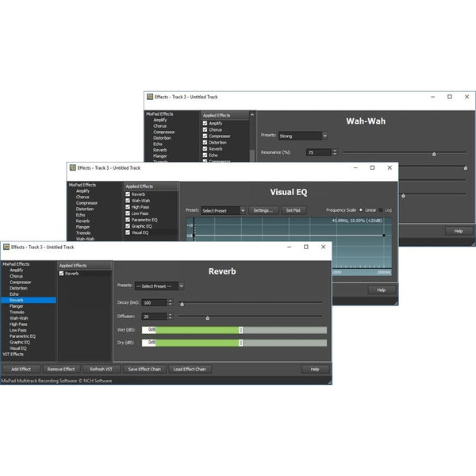476x476 pixels.
Task: Choose Graphic EQ from the frontmost MixPad Effects list
Action: [x=20, y=342]
